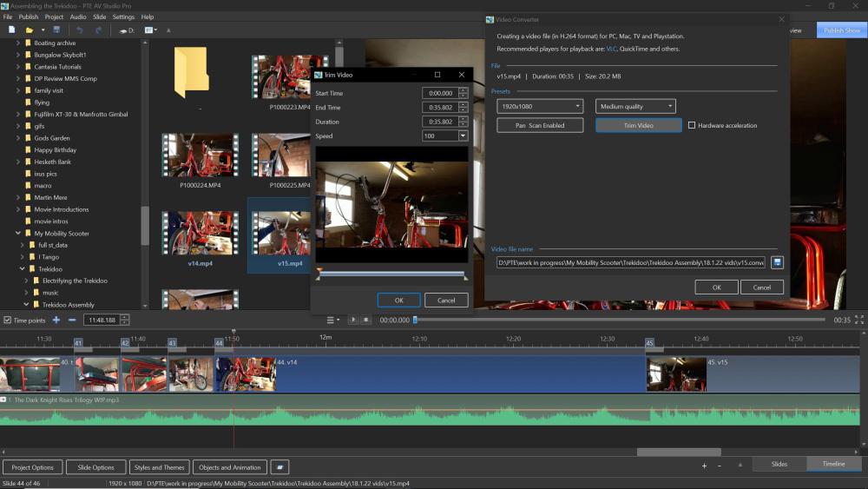Click the fullscreen preview icon
Image resolution: width=868 pixels, height=489 pixels.
coord(859,320)
